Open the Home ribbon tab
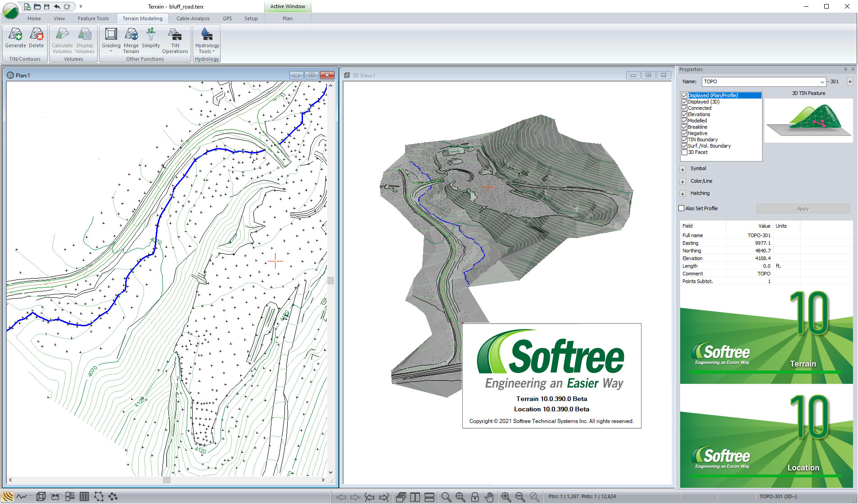Viewport: 858px width, 504px height. [34, 18]
